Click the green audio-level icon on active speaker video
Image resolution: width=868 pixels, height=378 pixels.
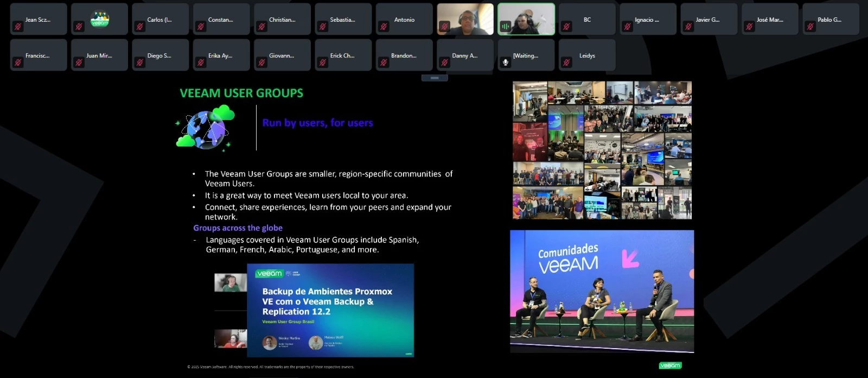[x=506, y=27]
